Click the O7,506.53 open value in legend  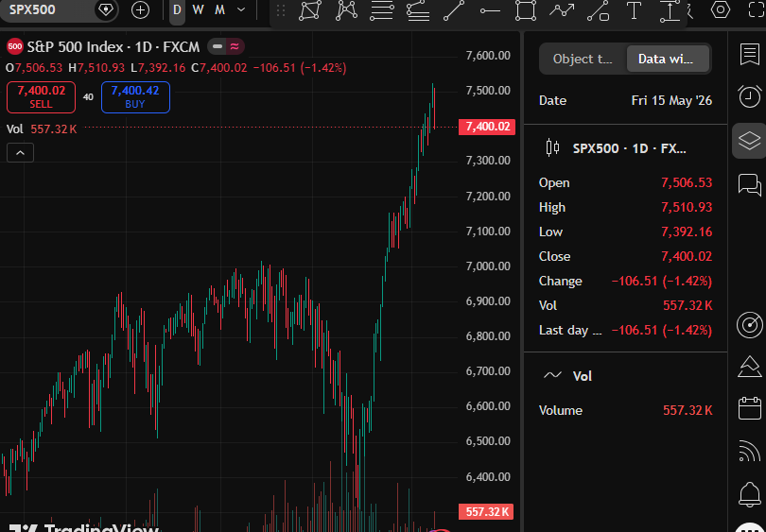click(x=34, y=68)
